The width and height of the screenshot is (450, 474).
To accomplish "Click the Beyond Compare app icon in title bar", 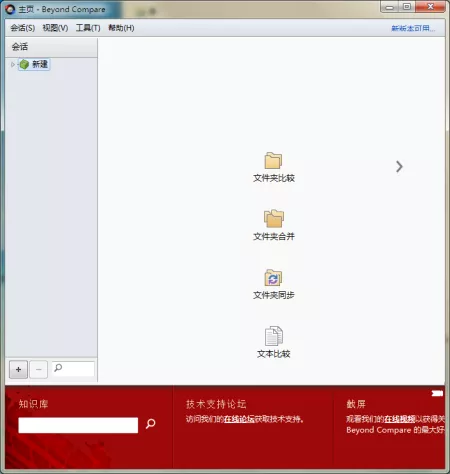I will click(x=10, y=9).
